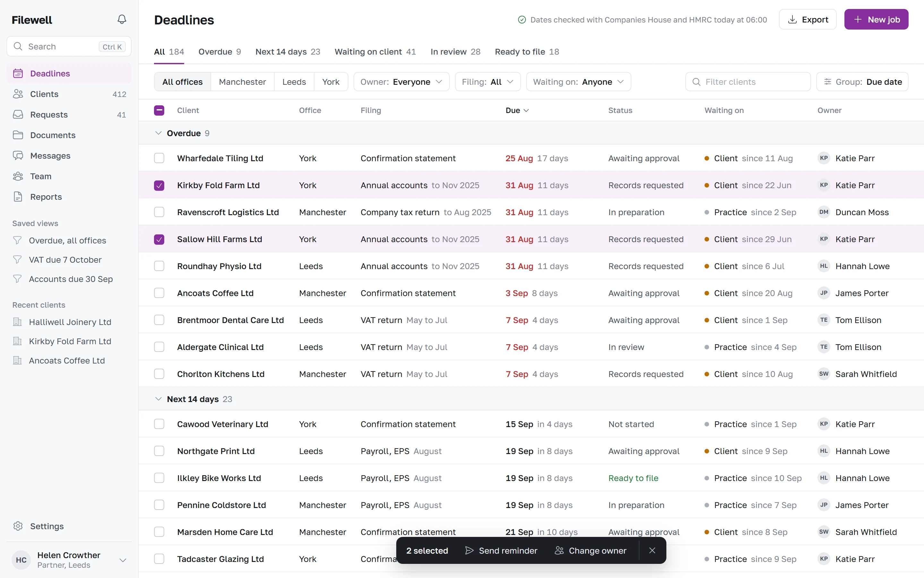Sort by the Due column header

[517, 110]
